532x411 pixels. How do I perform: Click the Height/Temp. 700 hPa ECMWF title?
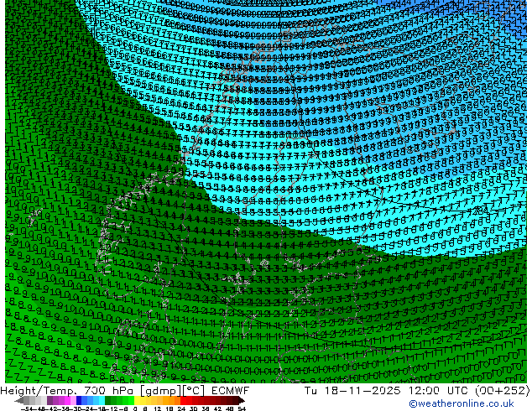click(x=125, y=391)
